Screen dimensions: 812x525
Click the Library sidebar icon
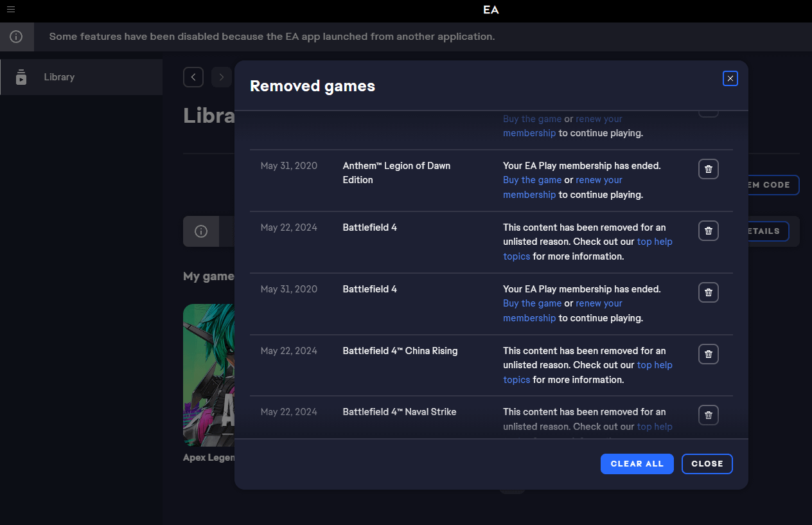tap(21, 77)
